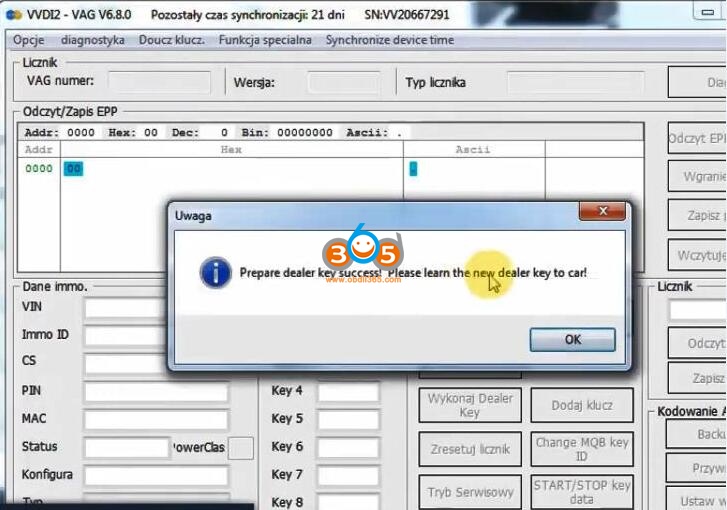Click the Key 6 input field
Viewport: 727px width, 510px height.
click(x=348, y=448)
